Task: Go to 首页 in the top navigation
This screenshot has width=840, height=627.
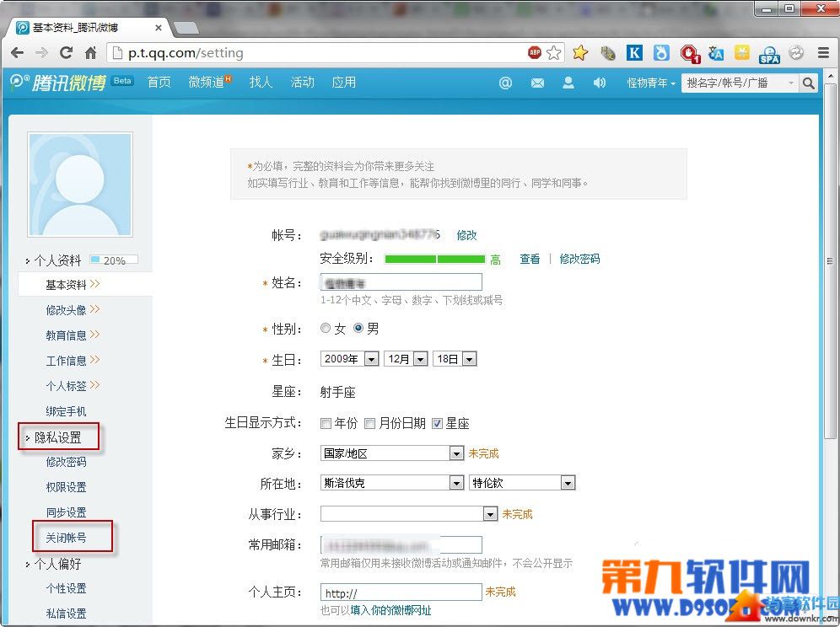Action: [x=159, y=82]
